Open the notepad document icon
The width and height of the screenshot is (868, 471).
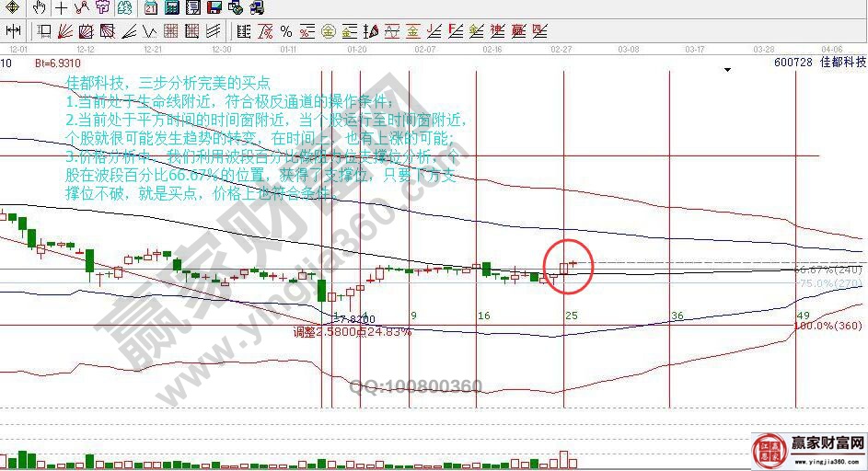192,8
